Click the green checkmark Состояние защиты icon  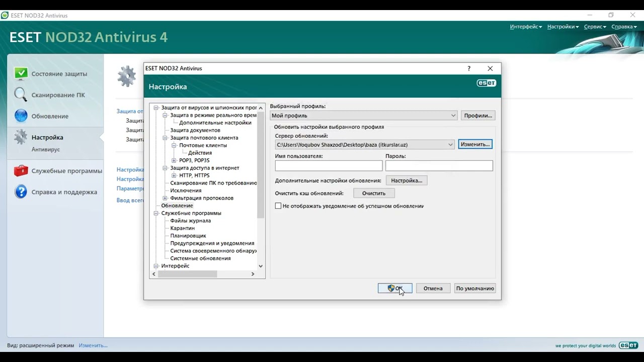tap(21, 73)
